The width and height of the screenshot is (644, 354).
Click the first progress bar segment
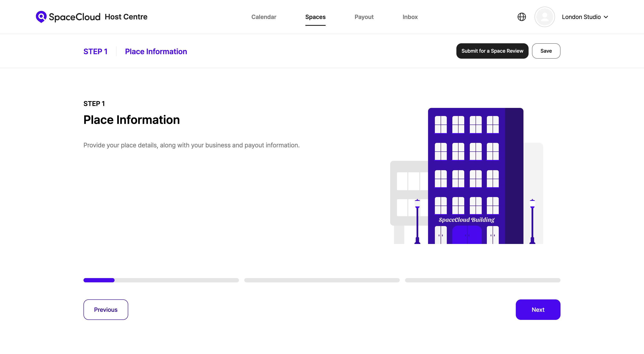[161, 280]
